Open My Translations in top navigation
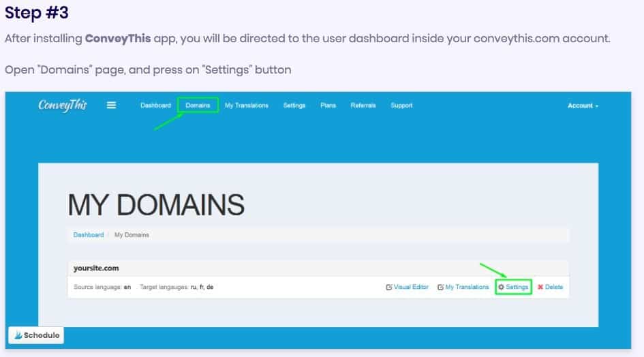Viewport: 644px width, 357px height. point(247,106)
